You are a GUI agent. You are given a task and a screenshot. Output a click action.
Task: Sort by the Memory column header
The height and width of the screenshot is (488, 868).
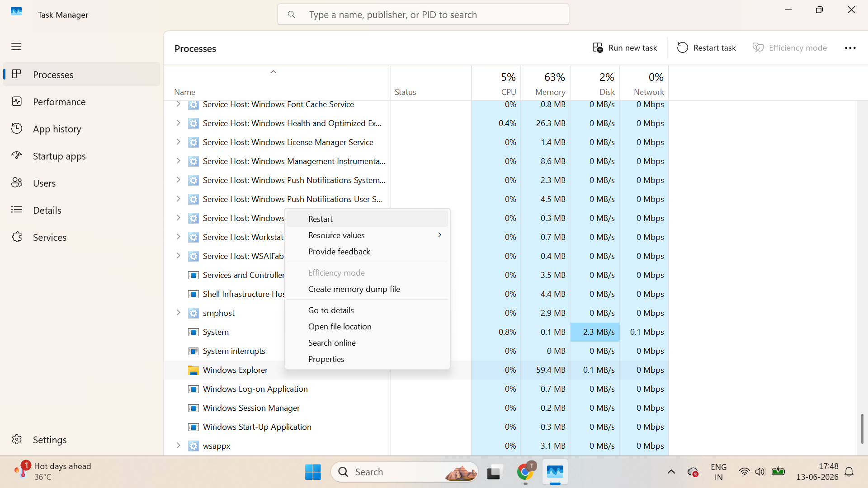546,83
